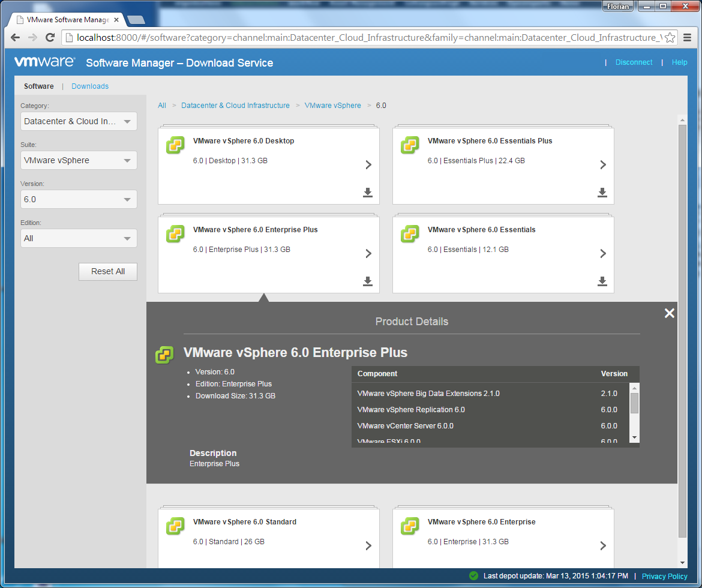Open the Edition dropdown showing All
The image size is (702, 588).
[79, 238]
